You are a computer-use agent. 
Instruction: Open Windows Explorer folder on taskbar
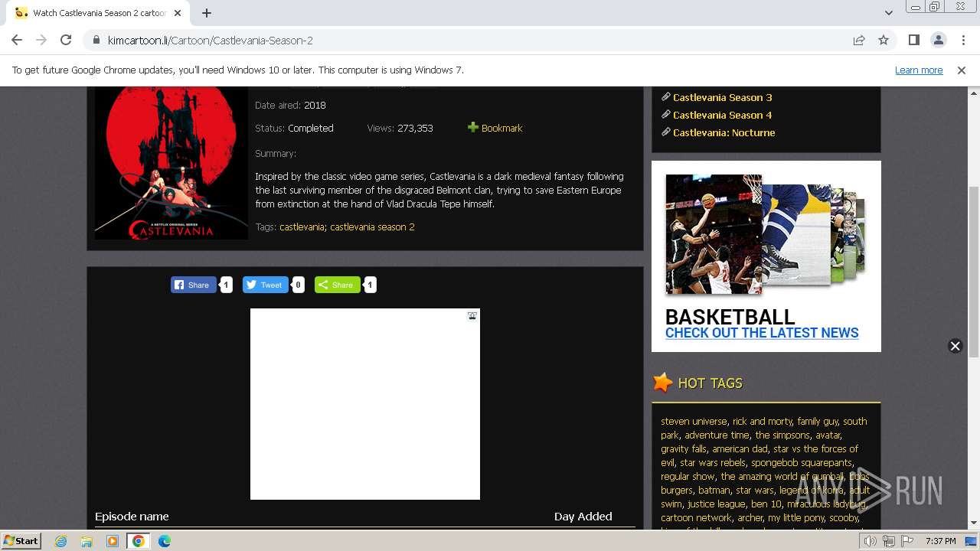[x=87, y=541]
